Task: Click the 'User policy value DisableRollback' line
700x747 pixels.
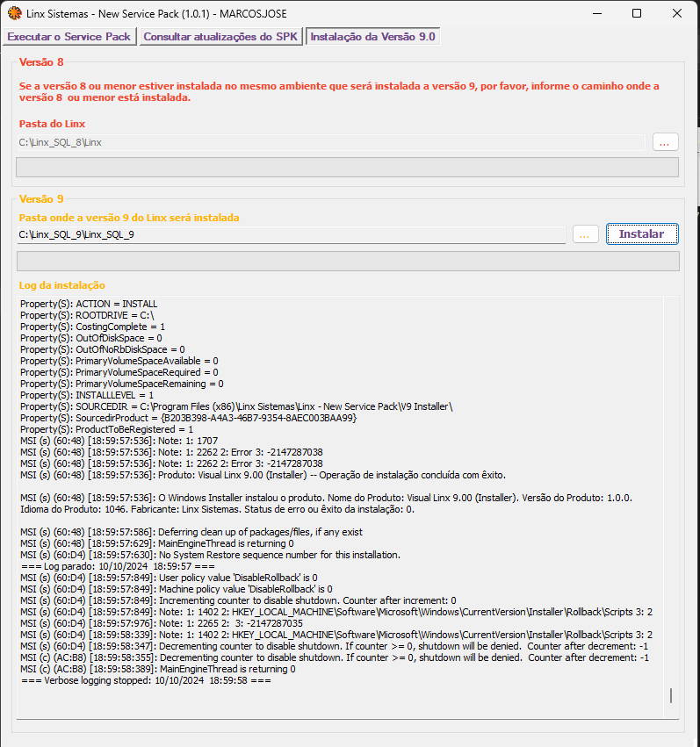Action: tap(169, 578)
